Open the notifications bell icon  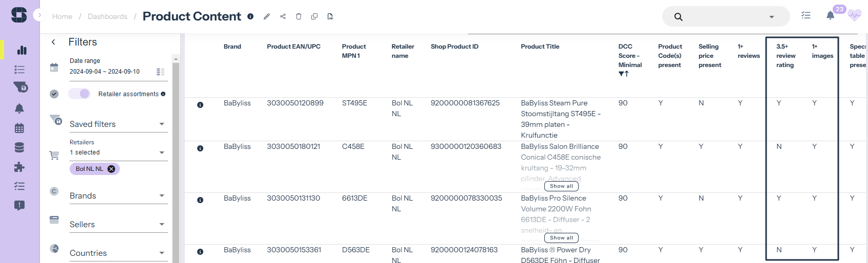(x=830, y=15)
